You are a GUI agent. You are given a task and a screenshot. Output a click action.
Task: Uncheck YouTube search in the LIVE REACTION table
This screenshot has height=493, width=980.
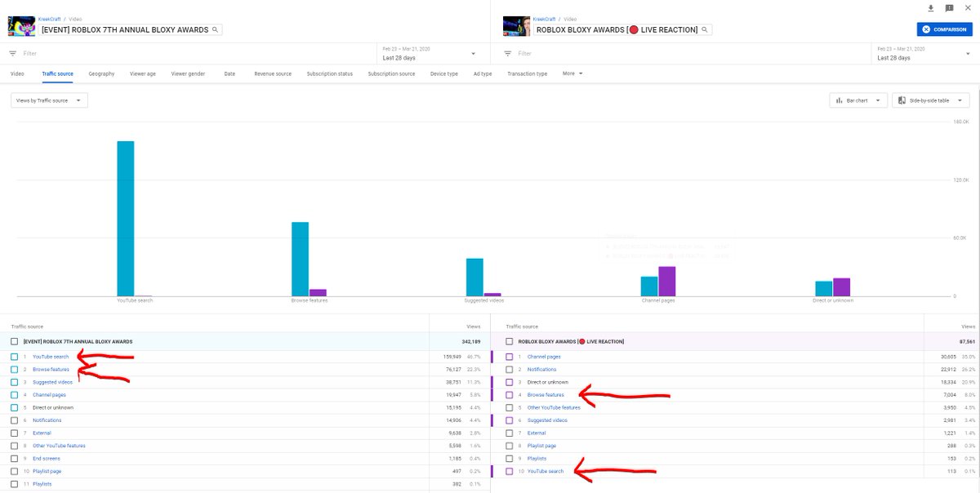pos(510,472)
